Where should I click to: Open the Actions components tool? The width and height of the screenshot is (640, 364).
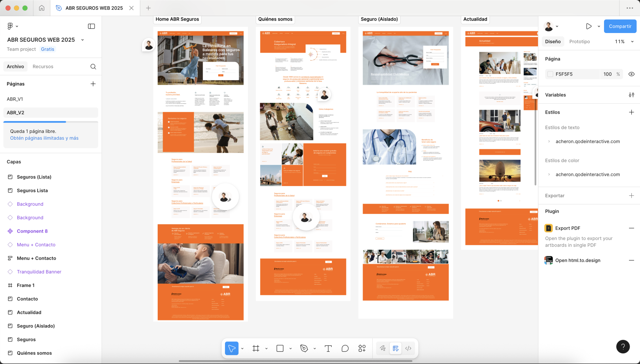(x=362, y=348)
